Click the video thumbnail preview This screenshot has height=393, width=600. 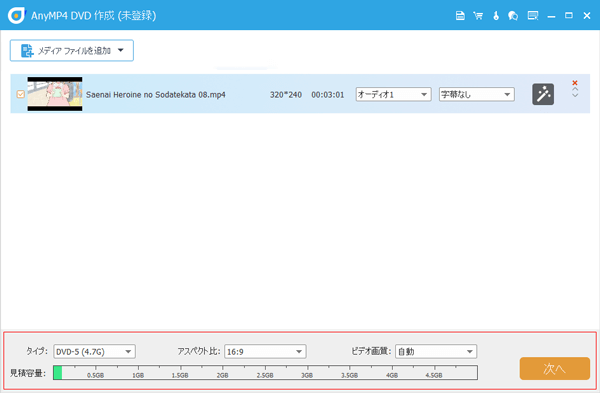click(55, 94)
